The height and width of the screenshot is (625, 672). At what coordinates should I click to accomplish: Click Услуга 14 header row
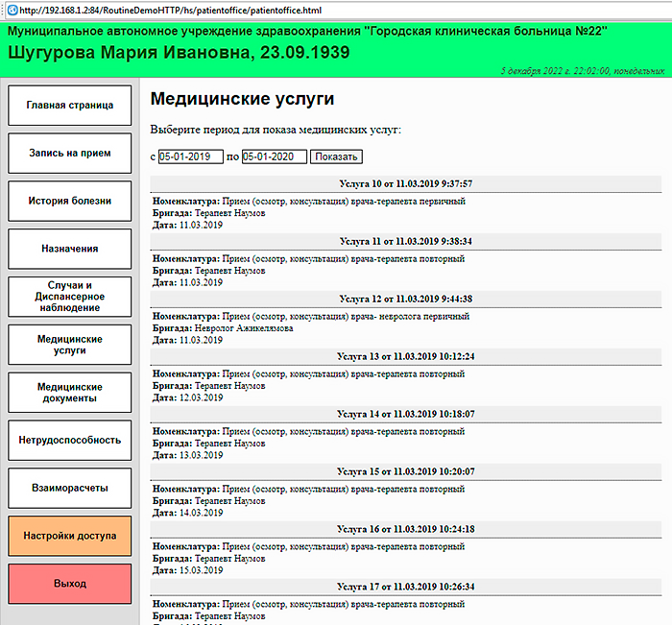pos(406,414)
